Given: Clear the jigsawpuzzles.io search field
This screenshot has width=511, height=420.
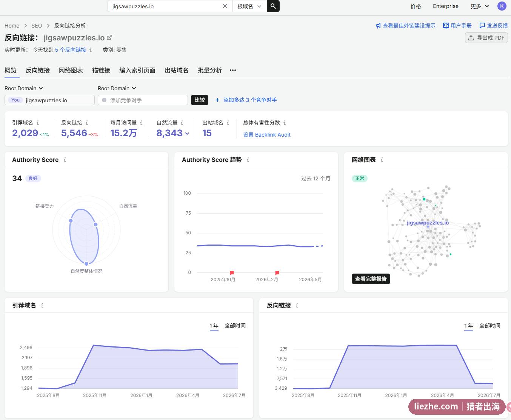Looking at the screenshot, I should point(225,6).
